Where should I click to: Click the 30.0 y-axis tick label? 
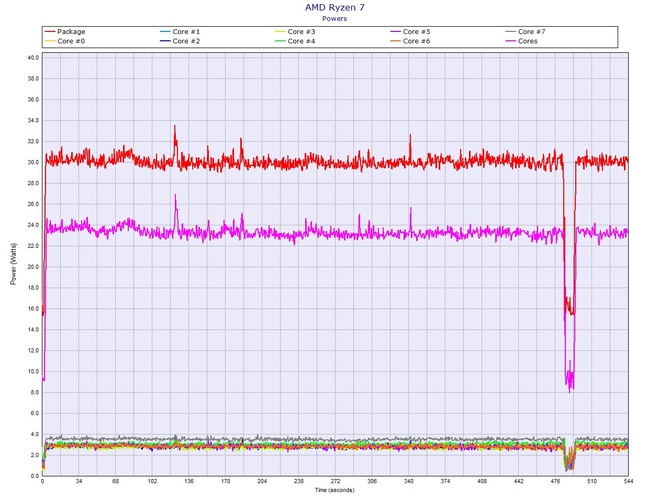(33, 162)
